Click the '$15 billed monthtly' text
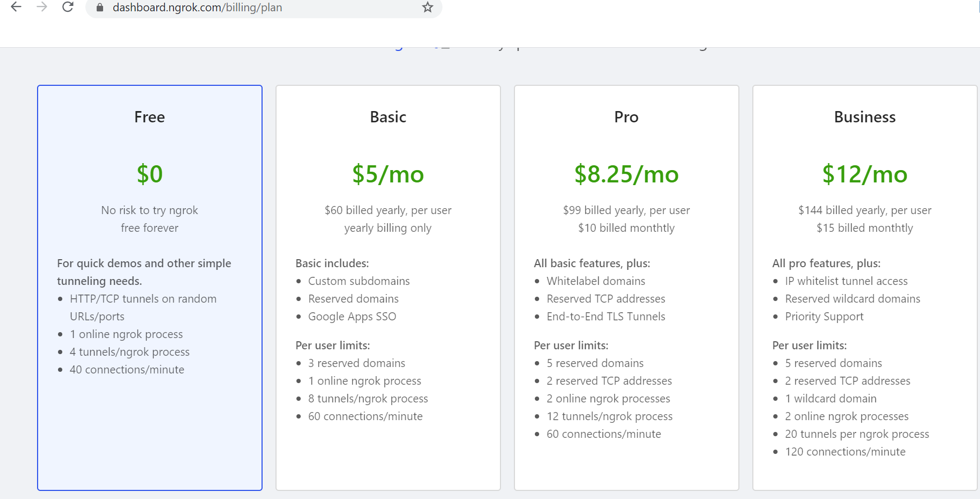Image resolution: width=980 pixels, height=499 pixels. click(865, 228)
